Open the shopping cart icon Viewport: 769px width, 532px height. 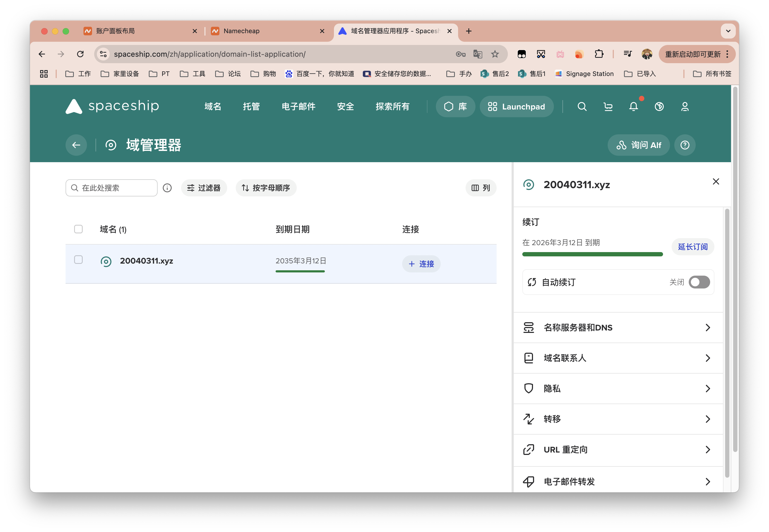point(608,107)
